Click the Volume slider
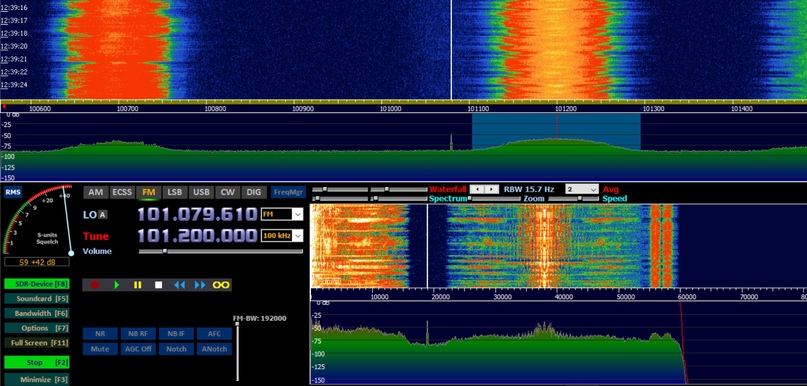Screen dimensions: 807x386 [x=221, y=251]
